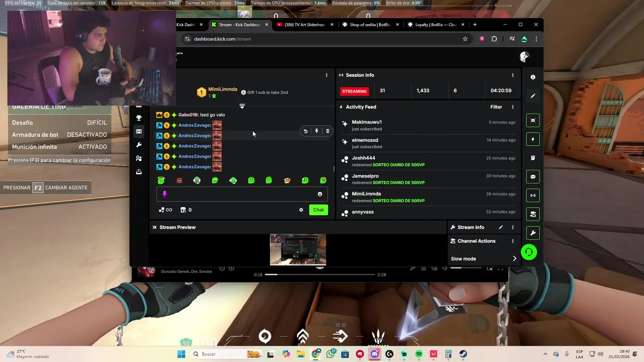Open Stream info three-dot menu
The height and width of the screenshot is (362, 644).
click(x=513, y=227)
